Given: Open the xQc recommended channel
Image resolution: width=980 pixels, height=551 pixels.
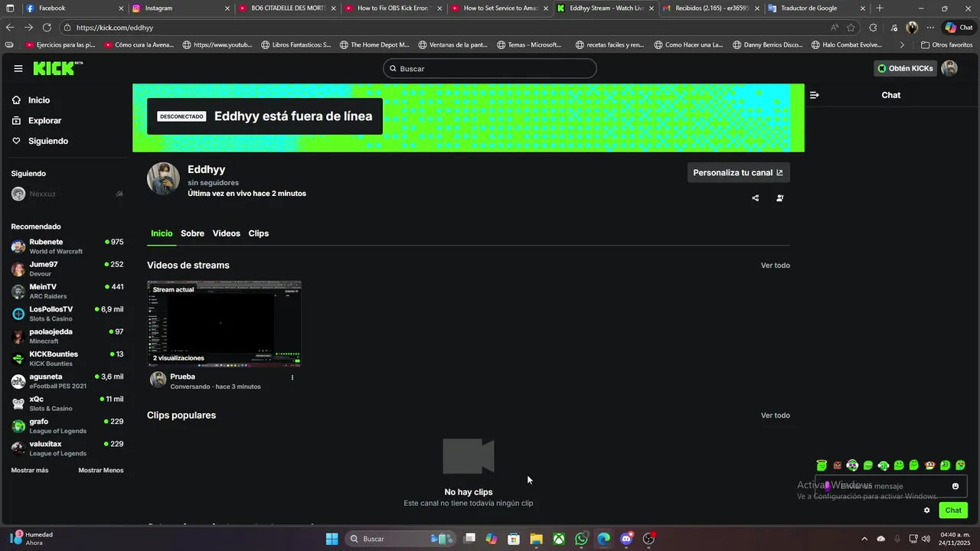Looking at the screenshot, I should 67,403.
